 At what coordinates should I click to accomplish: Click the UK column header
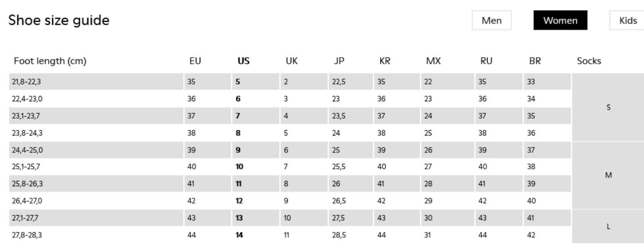[x=292, y=61]
